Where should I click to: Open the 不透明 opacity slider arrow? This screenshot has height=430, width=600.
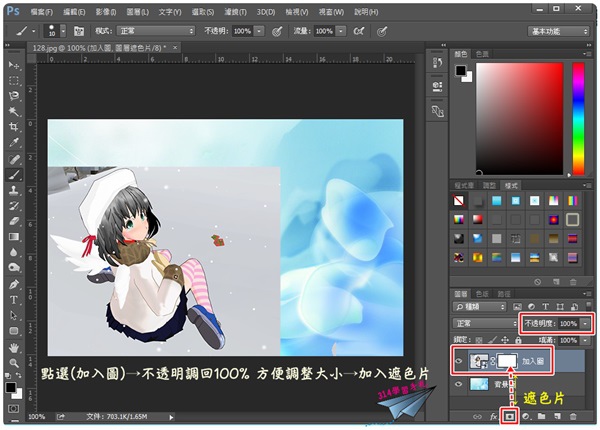click(259, 31)
